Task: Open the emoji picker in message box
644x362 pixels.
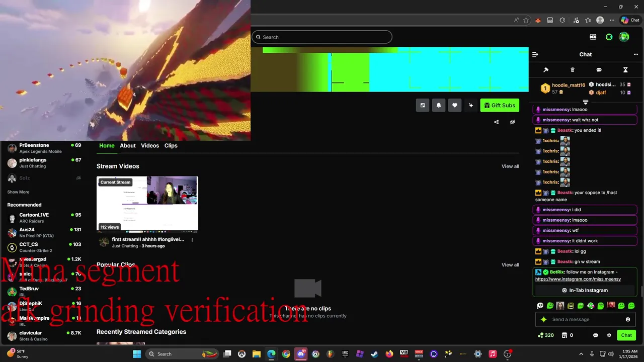Action: tap(628, 319)
